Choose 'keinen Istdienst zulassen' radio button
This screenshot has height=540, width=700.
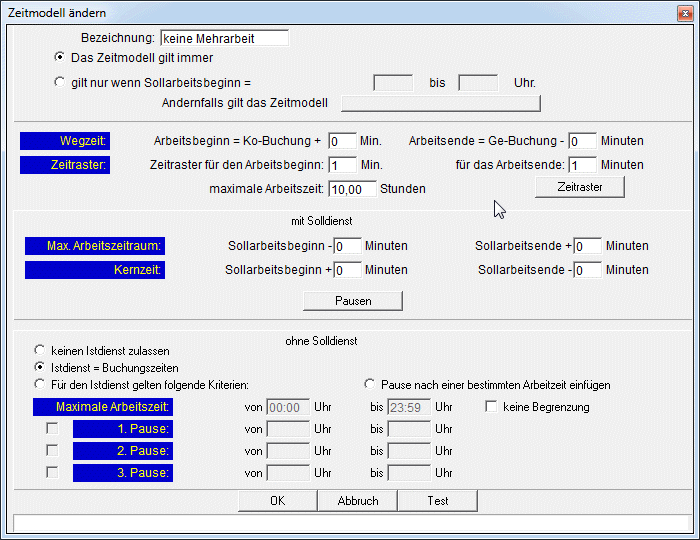(40, 351)
